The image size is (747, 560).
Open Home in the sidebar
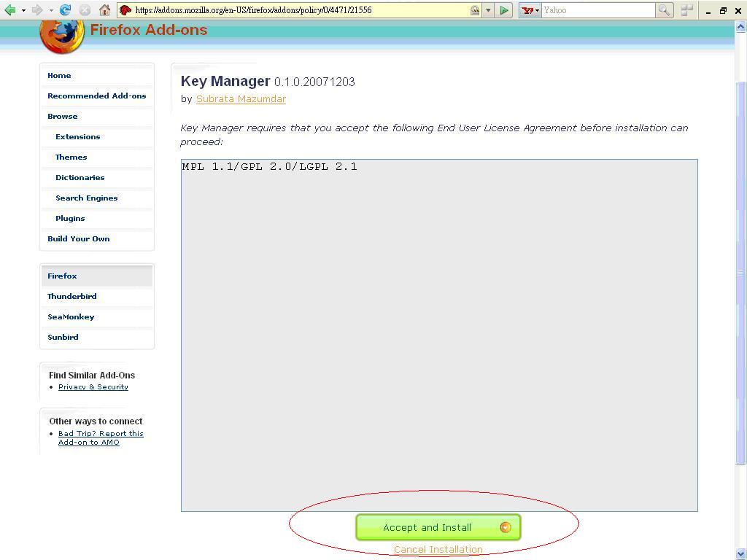pyautogui.click(x=59, y=75)
